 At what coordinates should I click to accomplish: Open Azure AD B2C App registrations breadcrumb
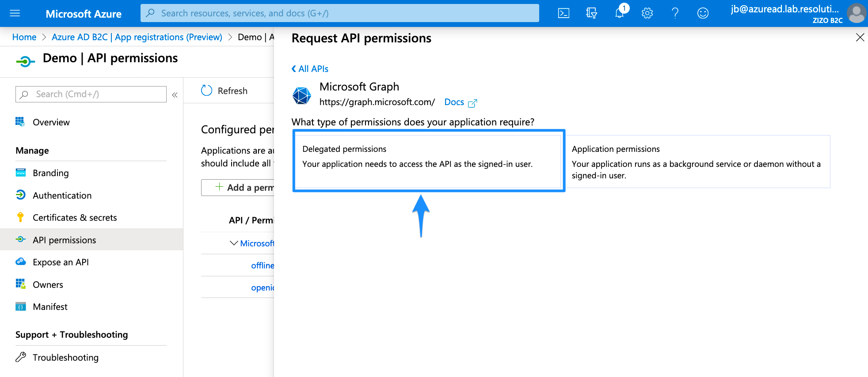[x=137, y=37]
